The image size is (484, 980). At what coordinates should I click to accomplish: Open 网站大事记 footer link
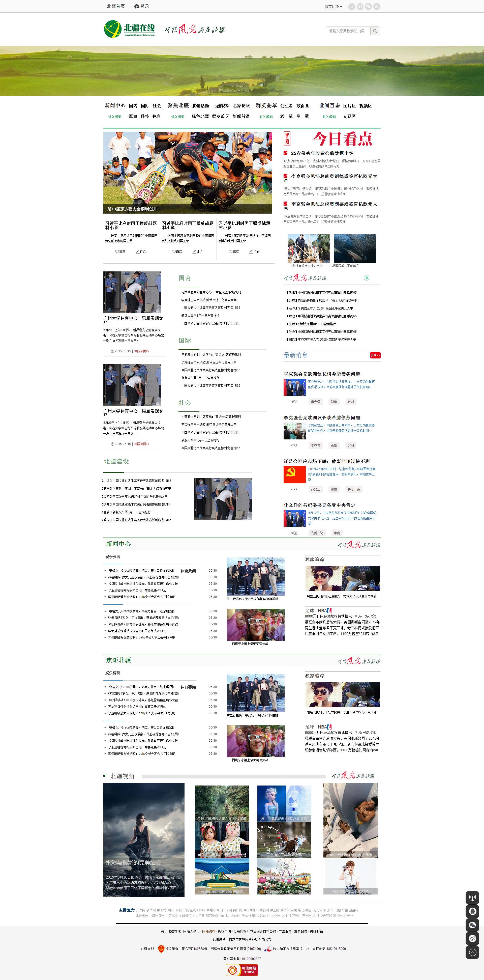(x=191, y=931)
